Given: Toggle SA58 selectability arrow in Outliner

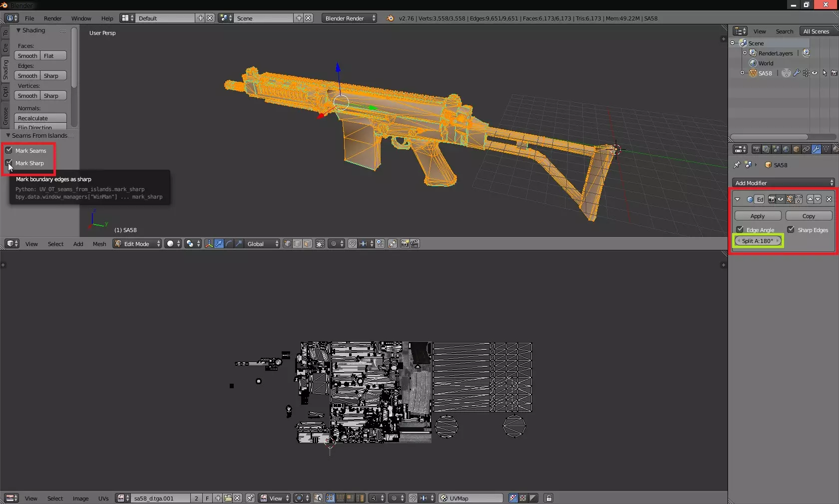Looking at the screenshot, I should tap(825, 73).
